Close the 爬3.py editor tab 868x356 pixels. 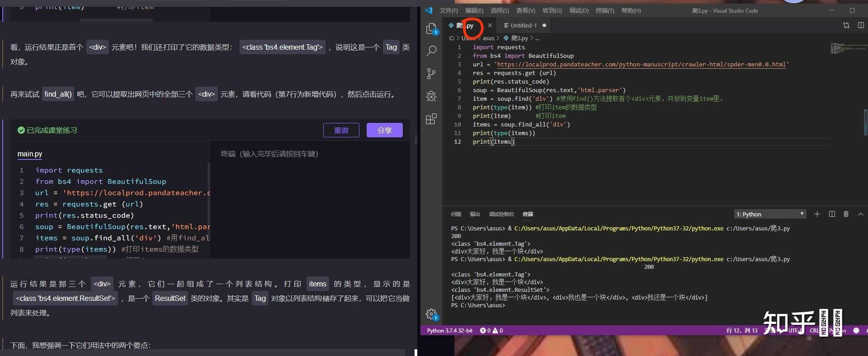pos(490,25)
